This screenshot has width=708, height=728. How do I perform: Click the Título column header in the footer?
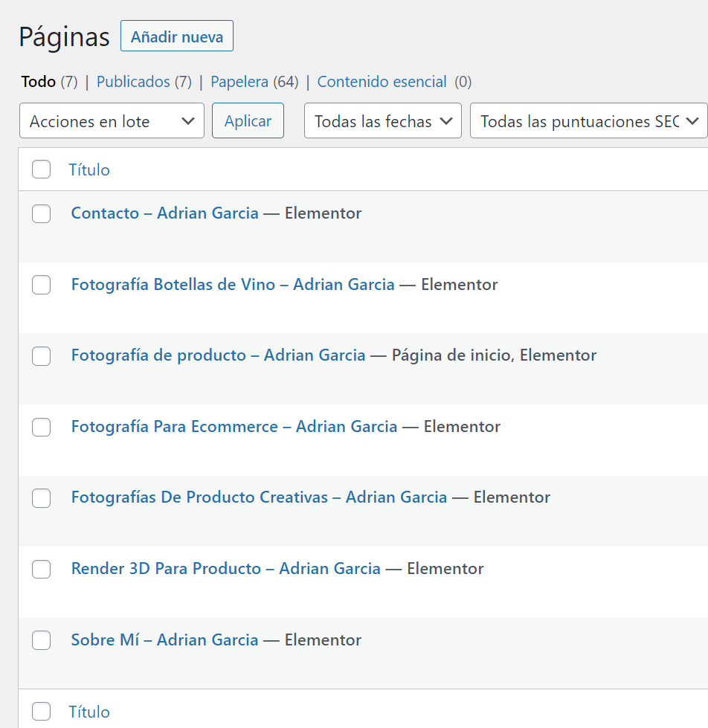pyautogui.click(x=89, y=712)
